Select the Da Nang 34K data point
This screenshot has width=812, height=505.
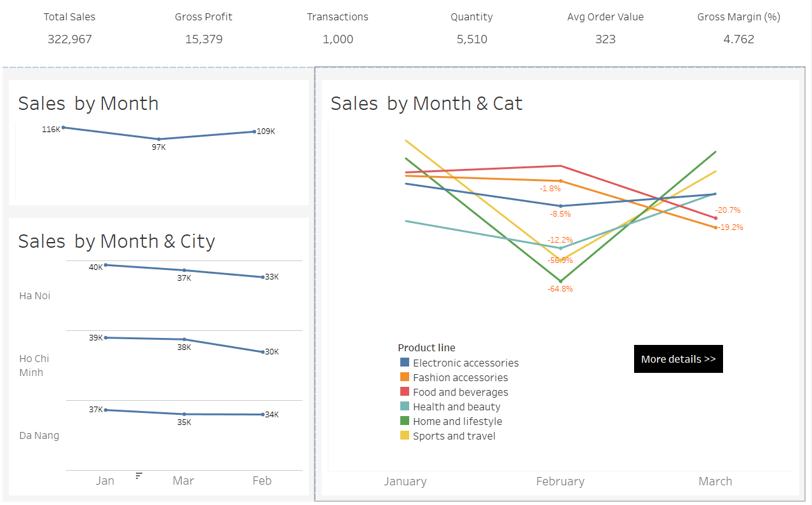tap(262, 415)
